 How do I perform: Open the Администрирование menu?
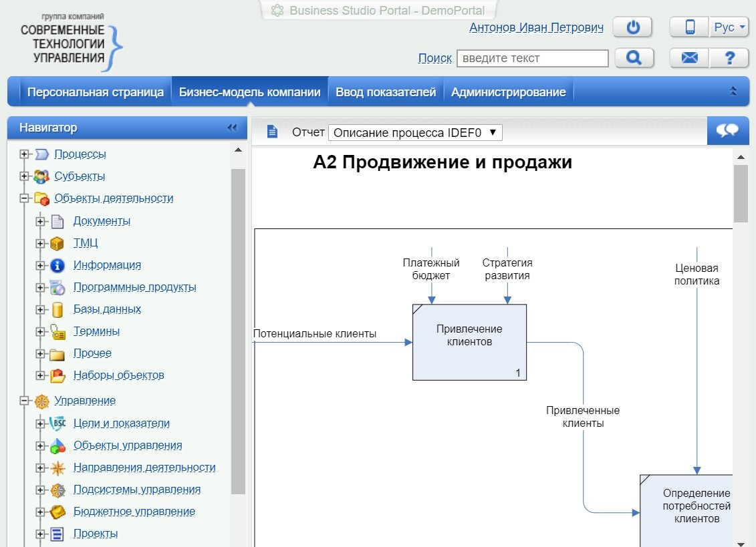509,92
